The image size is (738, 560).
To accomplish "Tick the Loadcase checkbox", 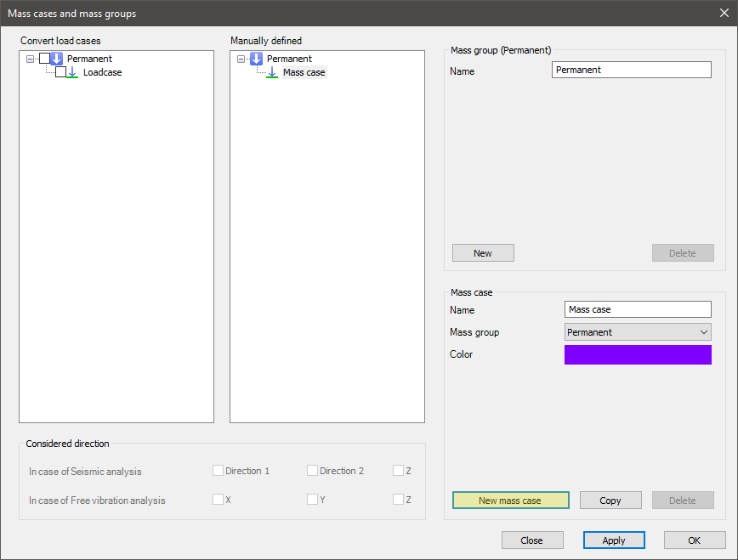I will click(x=60, y=72).
